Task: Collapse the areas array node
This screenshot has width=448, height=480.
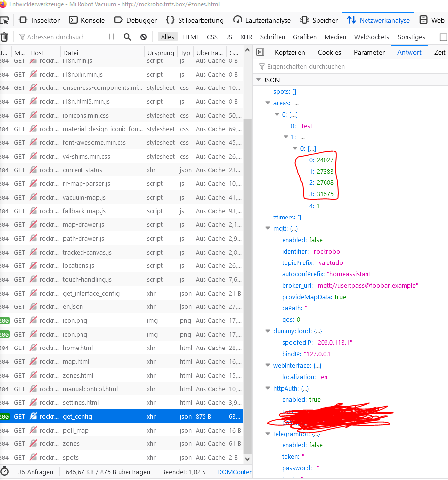Action: (268, 103)
